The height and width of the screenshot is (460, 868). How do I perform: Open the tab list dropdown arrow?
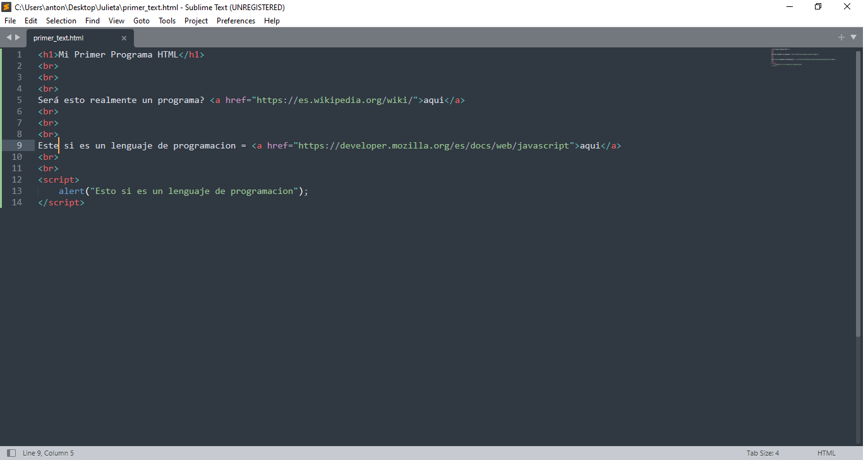coord(853,37)
